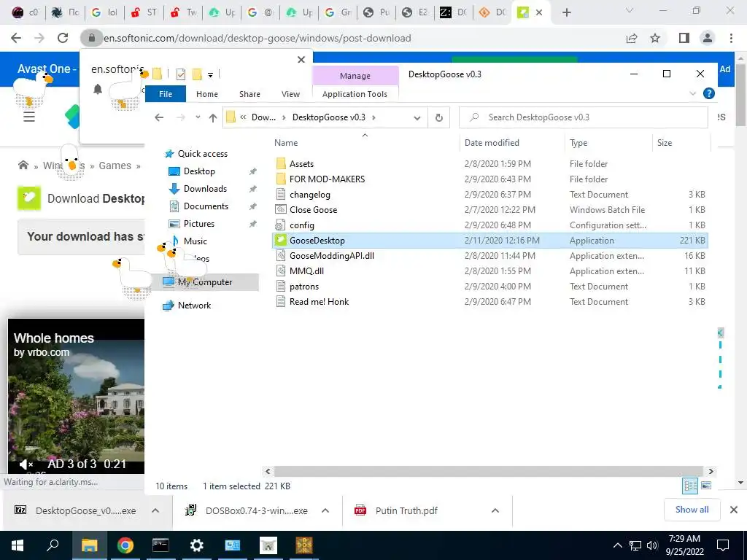The width and height of the screenshot is (747, 560).
Task: Open the Assets folder
Action: pos(301,164)
